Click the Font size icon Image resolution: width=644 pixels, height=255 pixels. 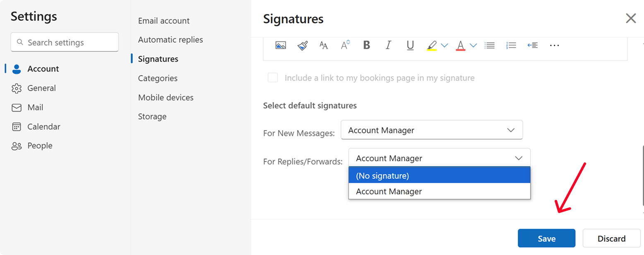tap(345, 45)
